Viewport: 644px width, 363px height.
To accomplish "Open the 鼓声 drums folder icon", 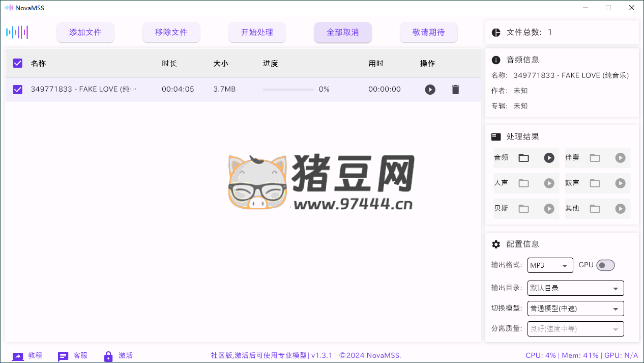I will [595, 183].
